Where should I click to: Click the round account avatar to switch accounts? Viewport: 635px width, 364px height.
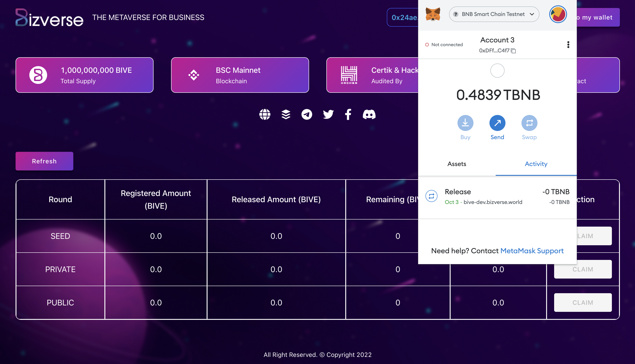point(558,14)
